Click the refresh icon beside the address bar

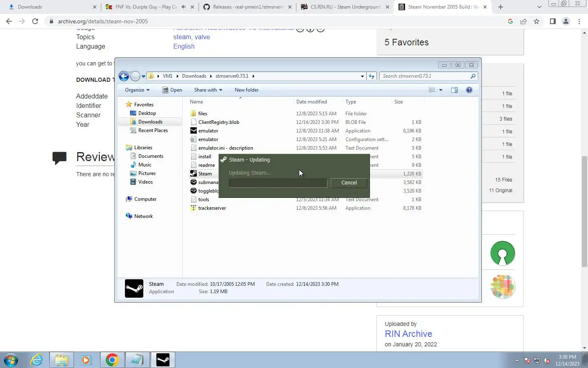(x=371, y=76)
